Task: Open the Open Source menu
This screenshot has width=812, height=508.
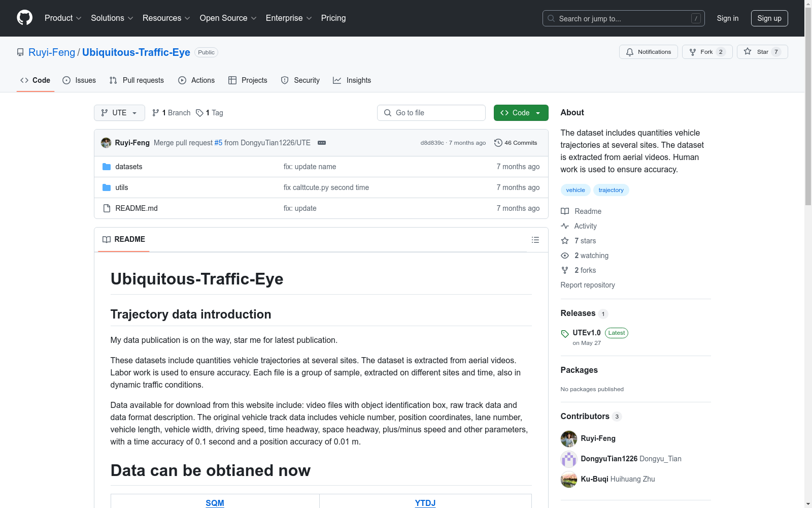Action: tap(227, 18)
